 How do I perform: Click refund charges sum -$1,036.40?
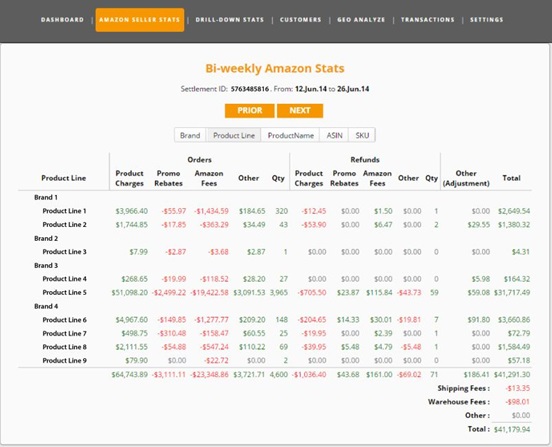pos(309,374)
